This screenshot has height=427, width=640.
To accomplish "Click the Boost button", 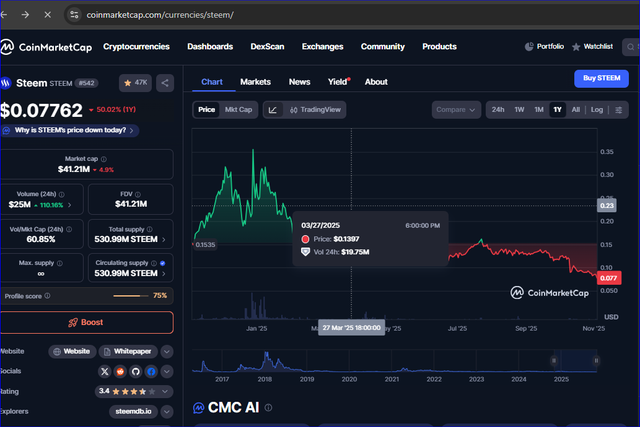I will 87,322.
